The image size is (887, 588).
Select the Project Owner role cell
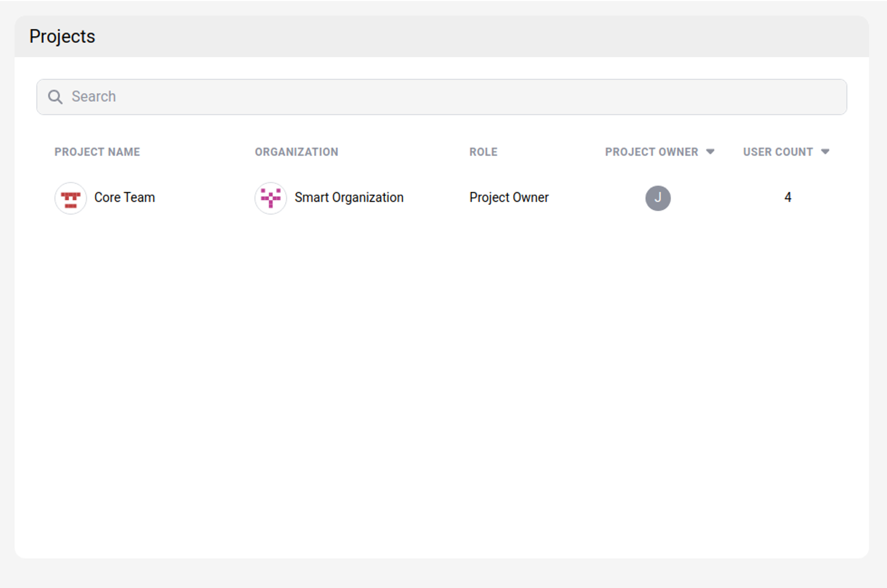click(x=509, y=197)
